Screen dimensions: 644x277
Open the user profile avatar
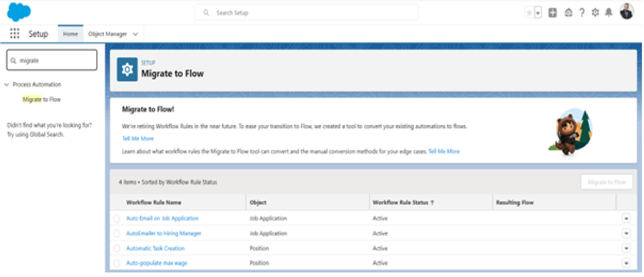click(627, 12)
